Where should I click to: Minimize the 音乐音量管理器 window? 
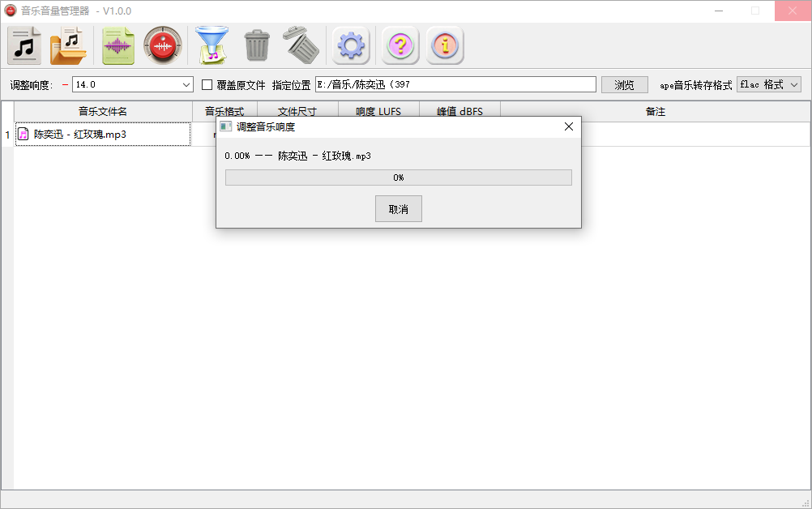tap(719, 11)
